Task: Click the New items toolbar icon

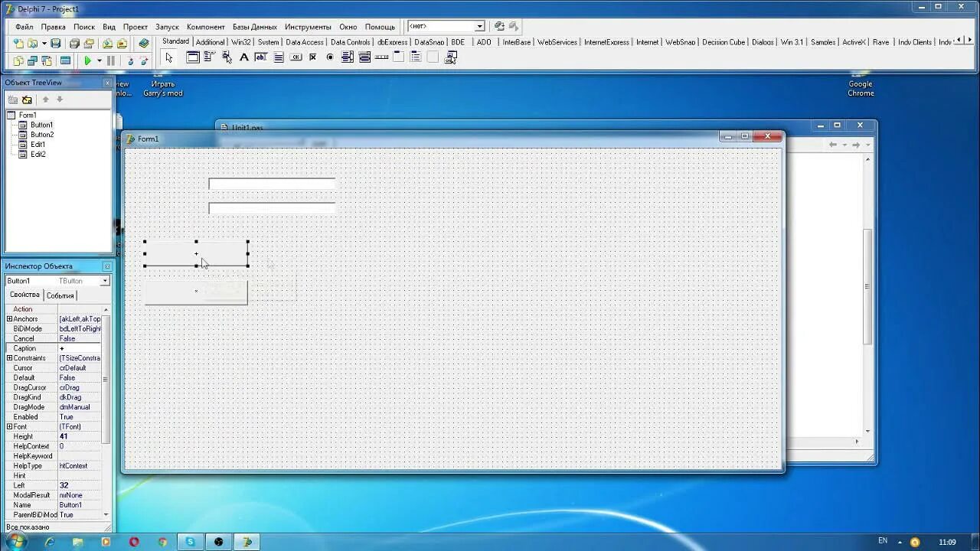Action: (x=19, y=44)
